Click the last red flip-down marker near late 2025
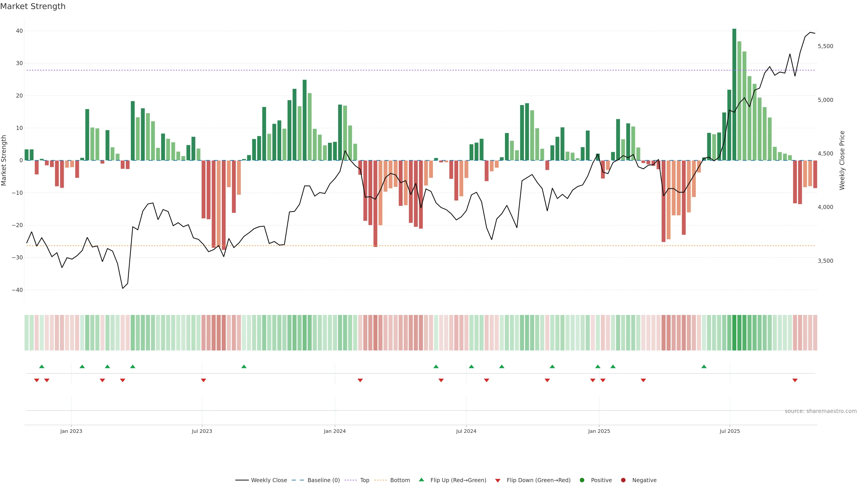 coord(795,380)
